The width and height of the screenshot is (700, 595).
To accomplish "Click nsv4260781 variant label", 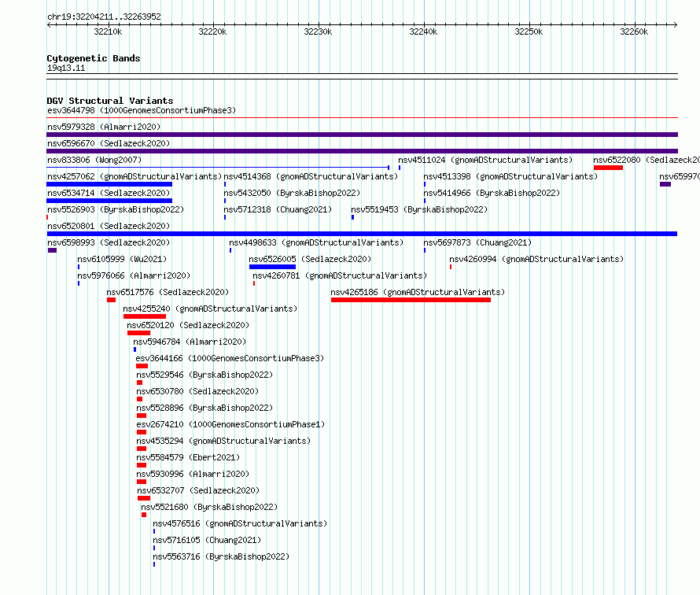I will coord(340,275).
